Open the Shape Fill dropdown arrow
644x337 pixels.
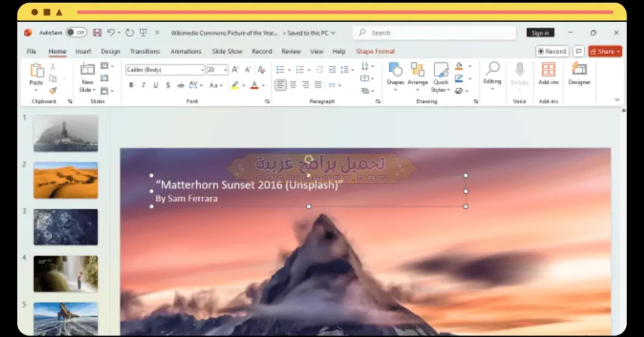pyautogui.click(x=470, y=66)
